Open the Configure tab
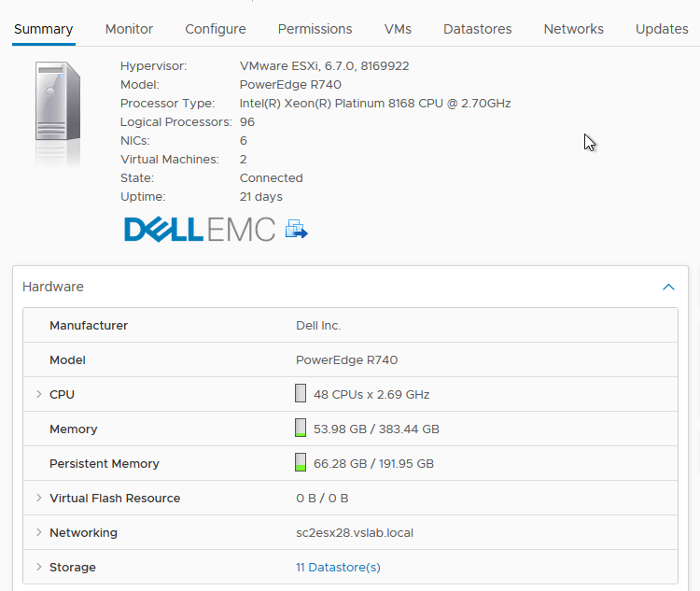 (216, 29)
